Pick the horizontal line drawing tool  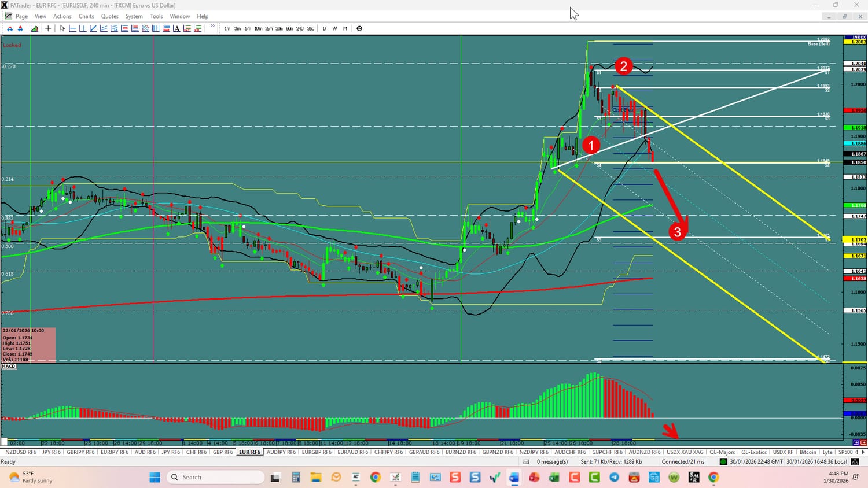point(73,28)
